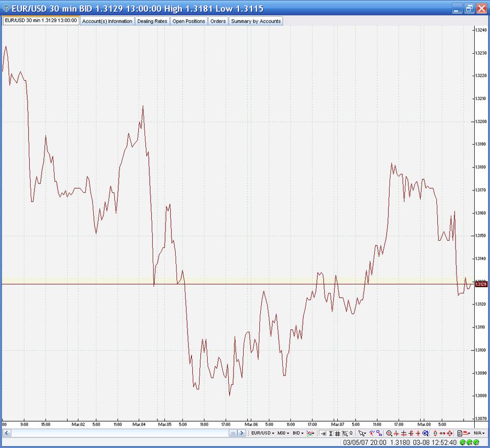Switch to the Open Positions tab
This screenshot has width=490, height=448.
(189, 21)
